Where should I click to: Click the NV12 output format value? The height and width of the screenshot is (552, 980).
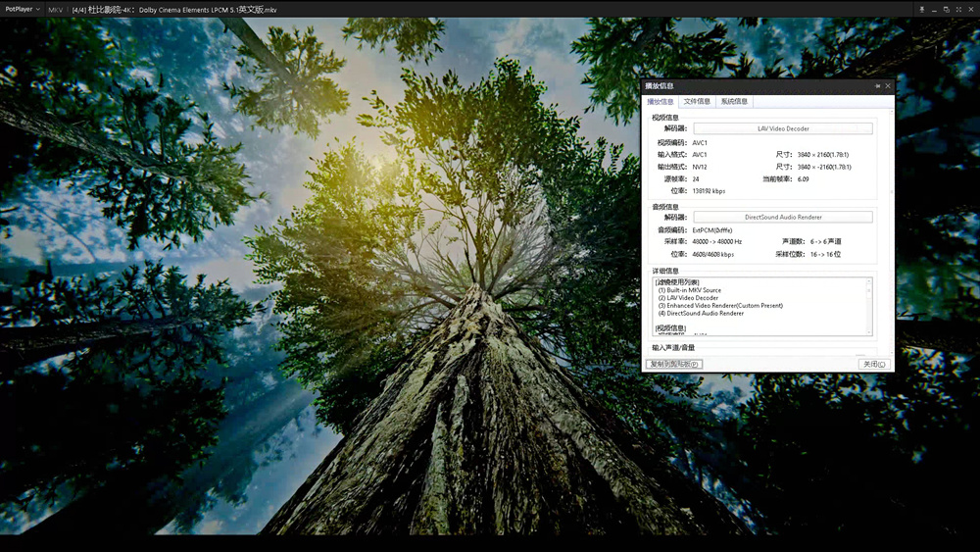point(700,167)
